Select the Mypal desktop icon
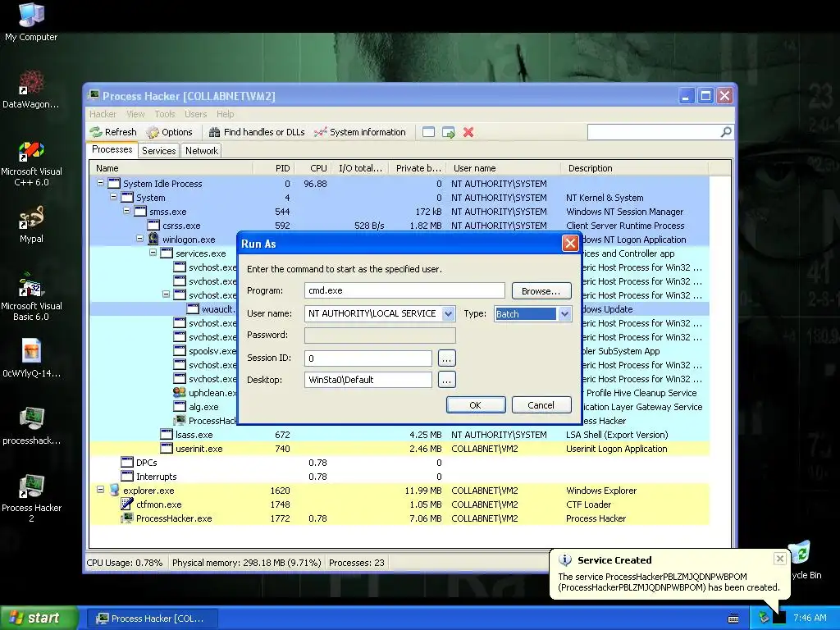The image size is (840, 630). coord(31,225)
